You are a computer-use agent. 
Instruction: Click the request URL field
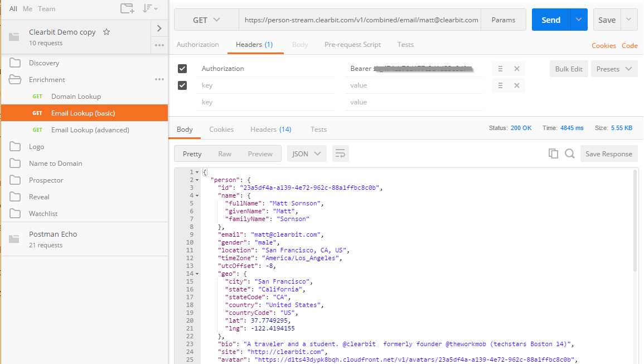pos(360,20)
